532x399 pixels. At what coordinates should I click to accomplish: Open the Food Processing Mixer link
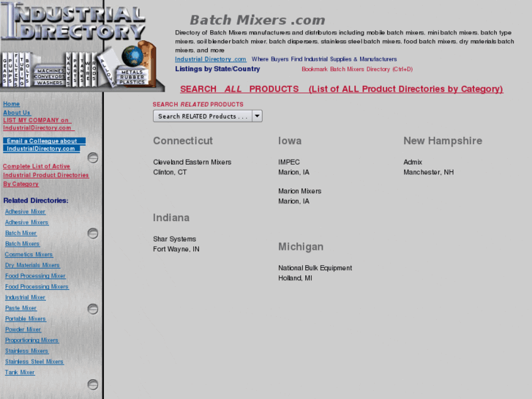pyautogui.click(x=35, y=276)
